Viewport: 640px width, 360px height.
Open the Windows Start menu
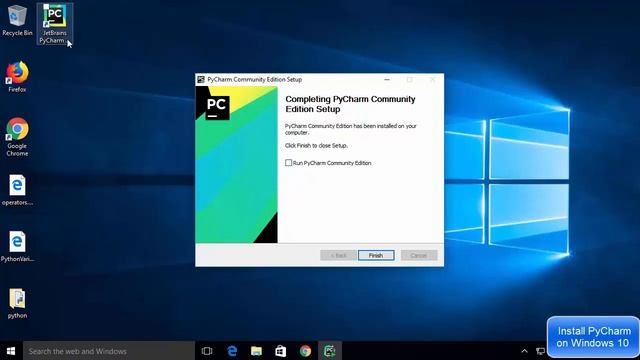click(11, 351)
